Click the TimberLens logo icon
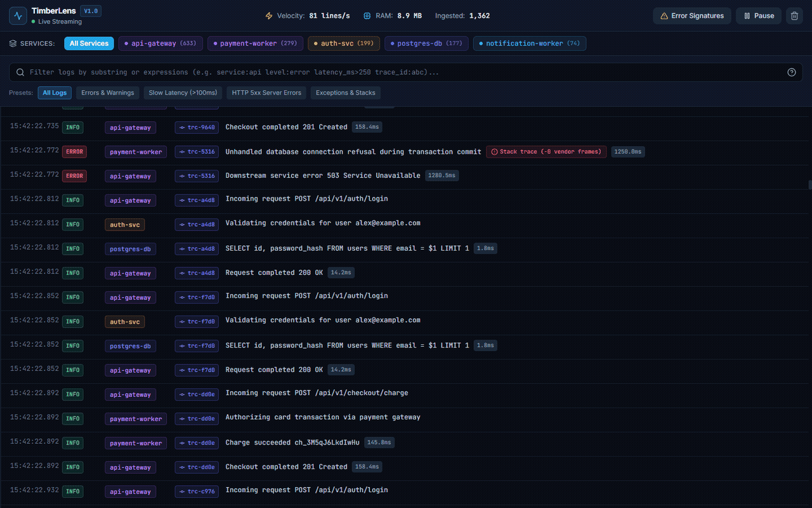 pos(18,16)
